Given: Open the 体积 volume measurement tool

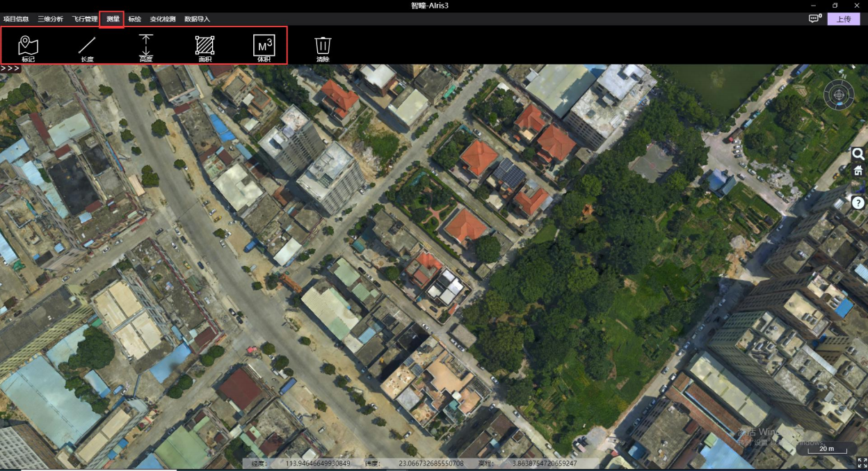Looking at the screenshot, I should (264, 47).
